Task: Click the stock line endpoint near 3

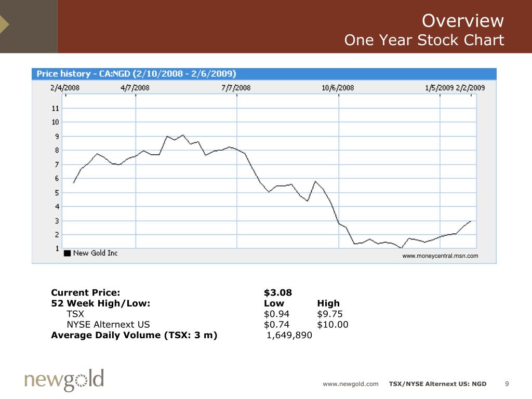Action: pos(470,221)
